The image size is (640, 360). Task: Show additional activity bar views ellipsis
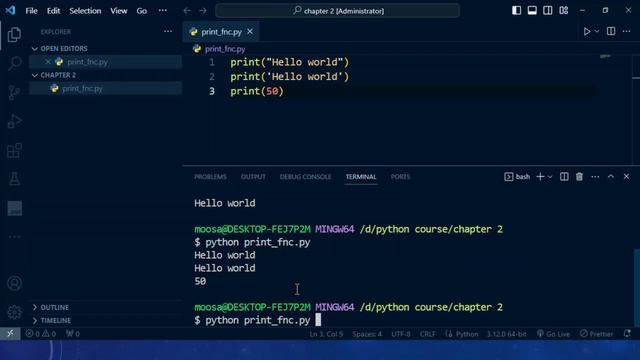coord(14,236)
